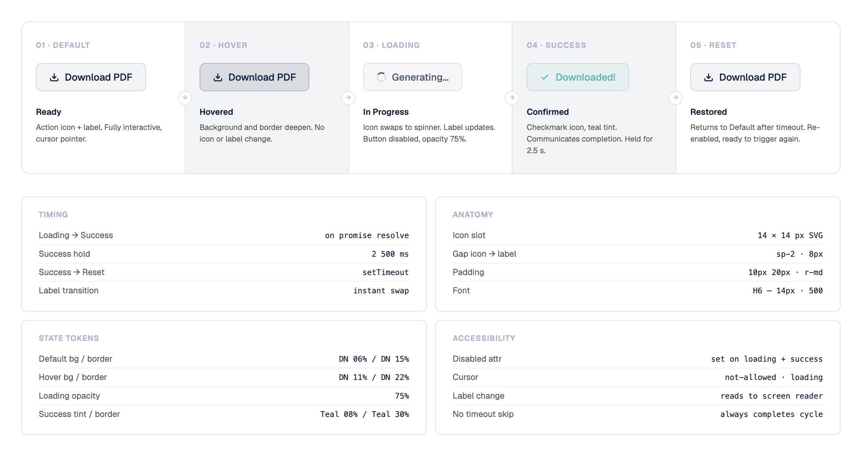Click the "instant swap" value
868x455 pixels.
tap(381, 291)
